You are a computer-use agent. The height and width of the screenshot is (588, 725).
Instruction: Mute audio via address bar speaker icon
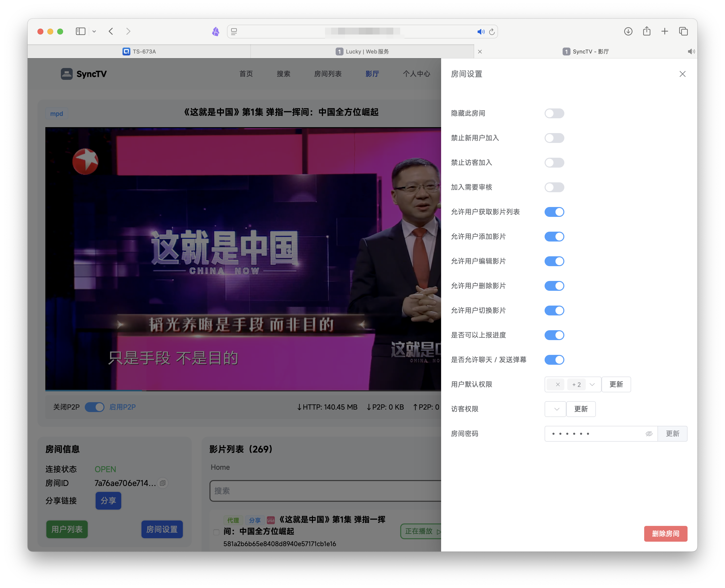(x=481, y=32)
